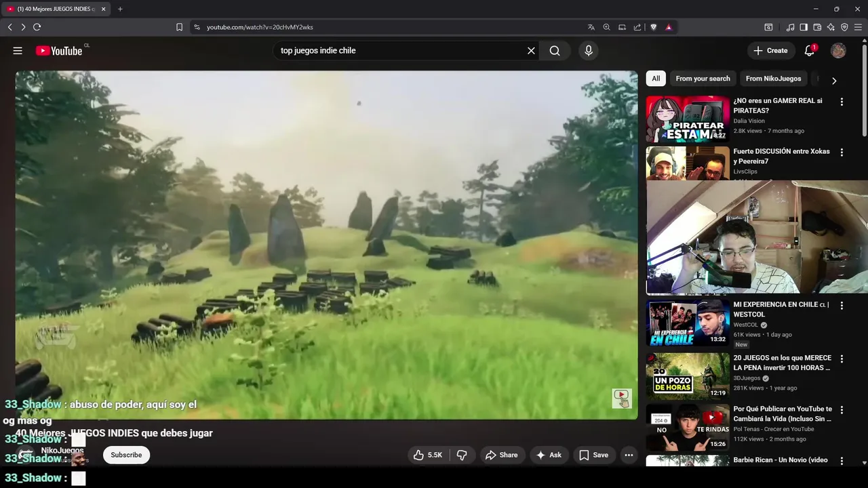Visit the WestCOL channel
This screenshot has width=868, height=488.
[x=747, y=325]
